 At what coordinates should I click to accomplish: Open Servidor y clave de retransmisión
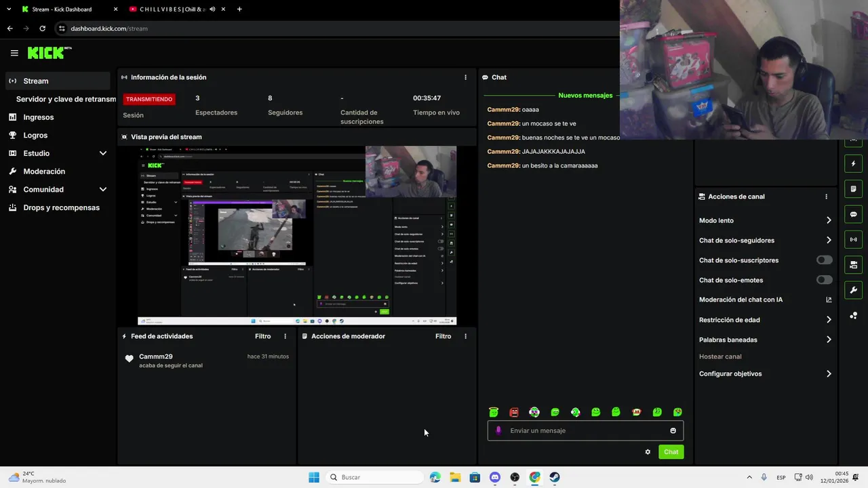66,99
